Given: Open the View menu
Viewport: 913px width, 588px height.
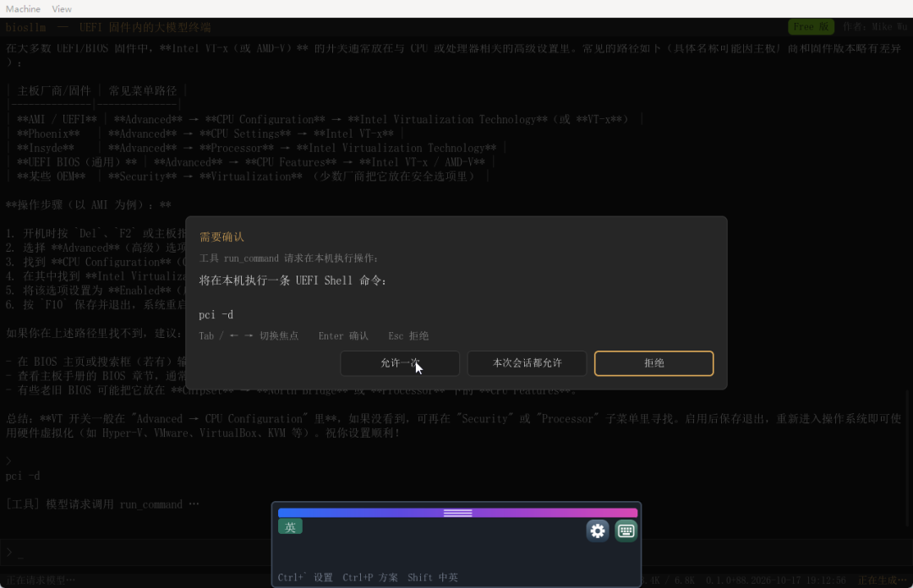Looking at the screenshot, I should click(x=62, y=8).
